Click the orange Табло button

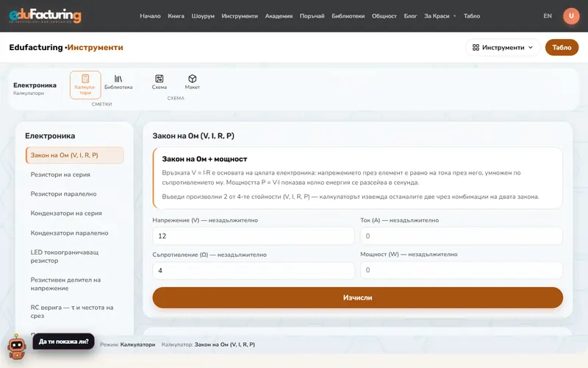click(562, 47)
